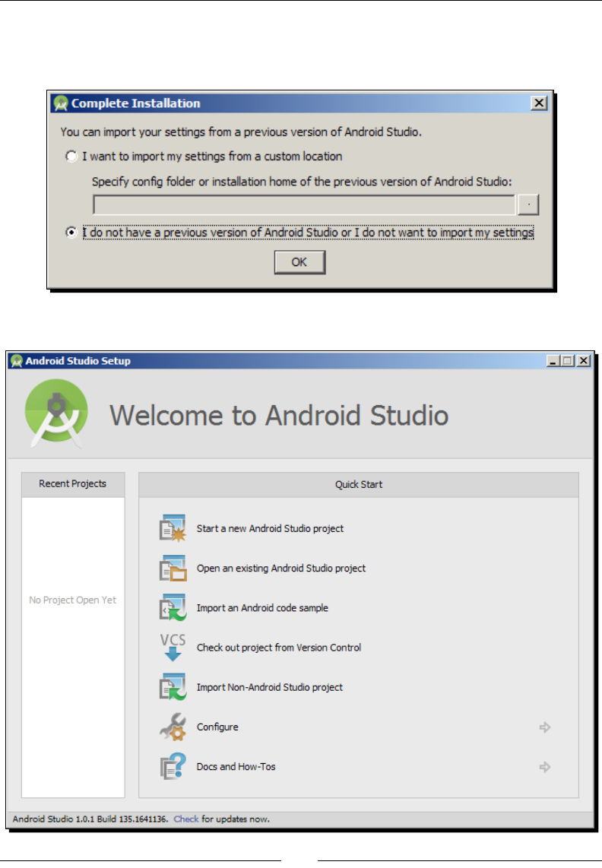Click the Quick Start header

(x=358, y=484)
